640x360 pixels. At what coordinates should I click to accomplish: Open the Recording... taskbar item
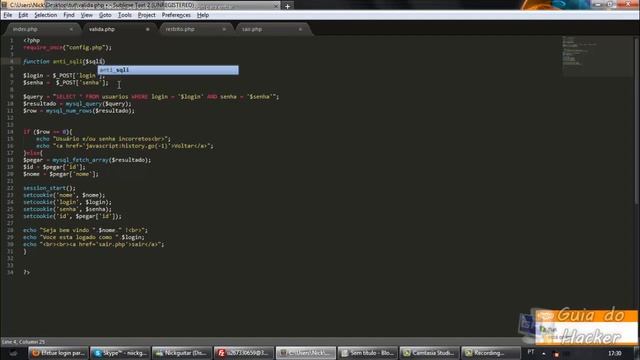pos(491,353)
